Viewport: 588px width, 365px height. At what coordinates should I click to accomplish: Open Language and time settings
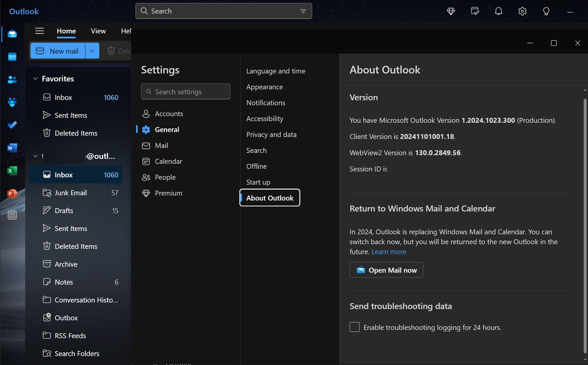point(276,71)
